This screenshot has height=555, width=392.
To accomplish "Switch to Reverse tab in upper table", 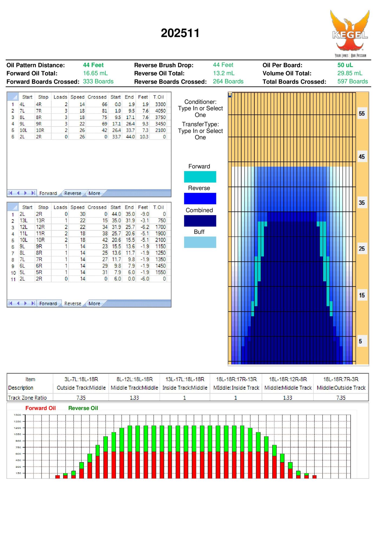I will pyautogui.click(x=73, y=193).
